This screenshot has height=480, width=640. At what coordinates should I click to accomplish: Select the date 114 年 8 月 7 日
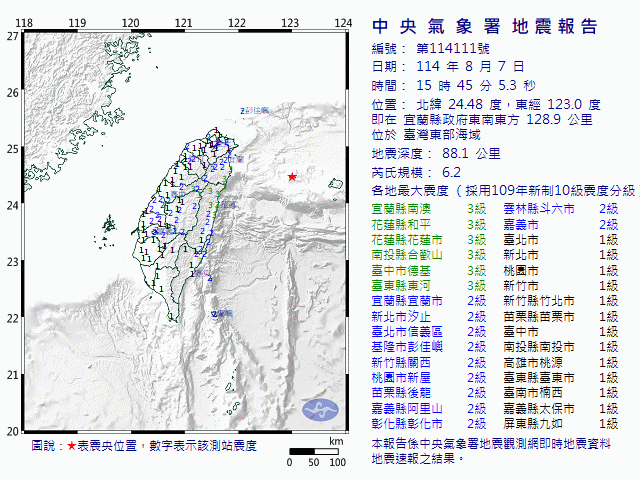470,66
